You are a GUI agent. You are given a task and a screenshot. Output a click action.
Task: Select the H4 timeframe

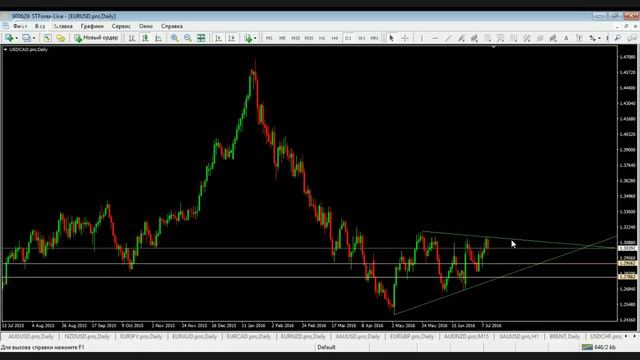335,38
